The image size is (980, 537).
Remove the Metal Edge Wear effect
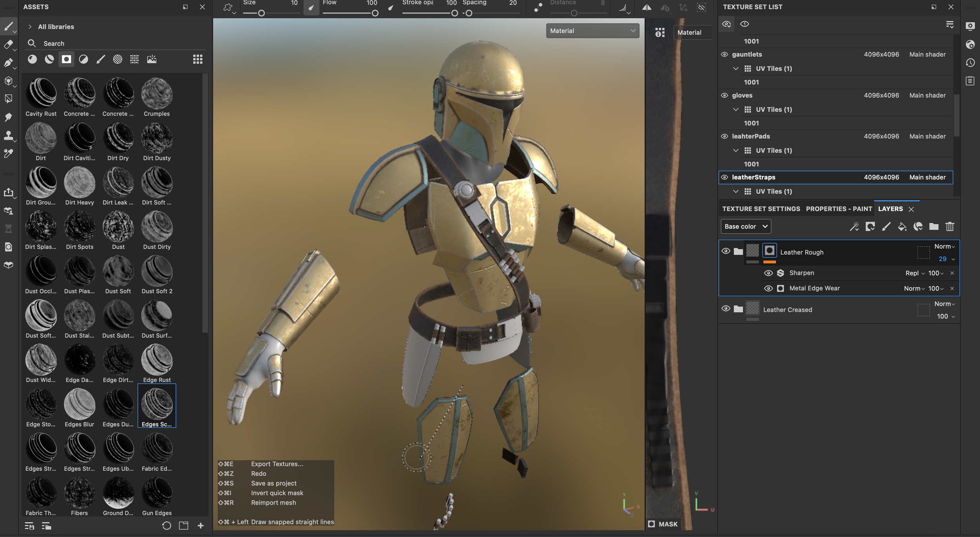click(x=952, y=289)
